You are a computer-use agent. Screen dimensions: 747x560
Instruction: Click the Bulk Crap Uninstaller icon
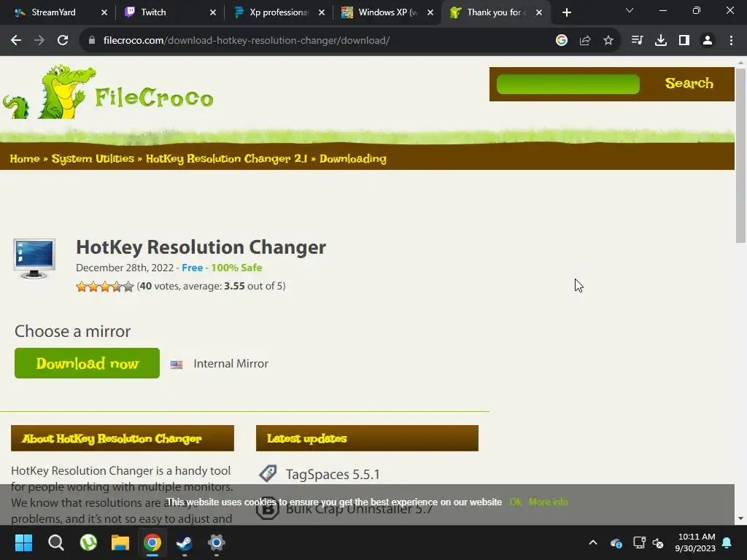point(268,508)
